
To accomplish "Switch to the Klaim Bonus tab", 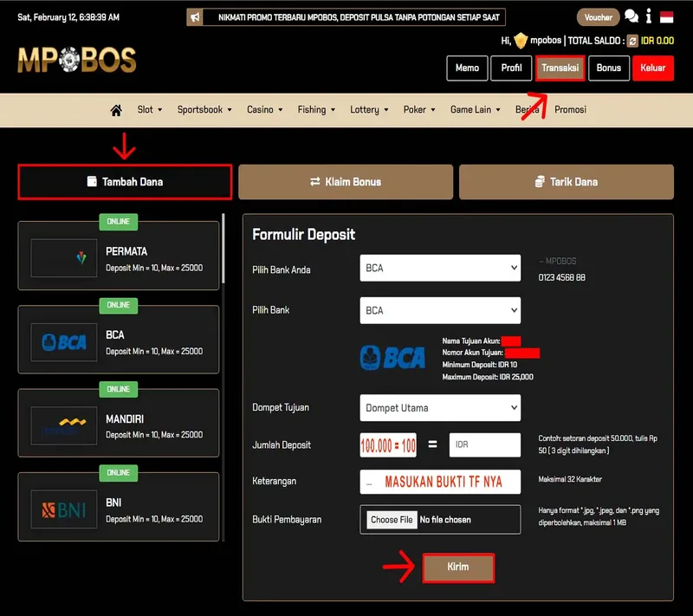I will pyautogui.click(x=346, y=182).
